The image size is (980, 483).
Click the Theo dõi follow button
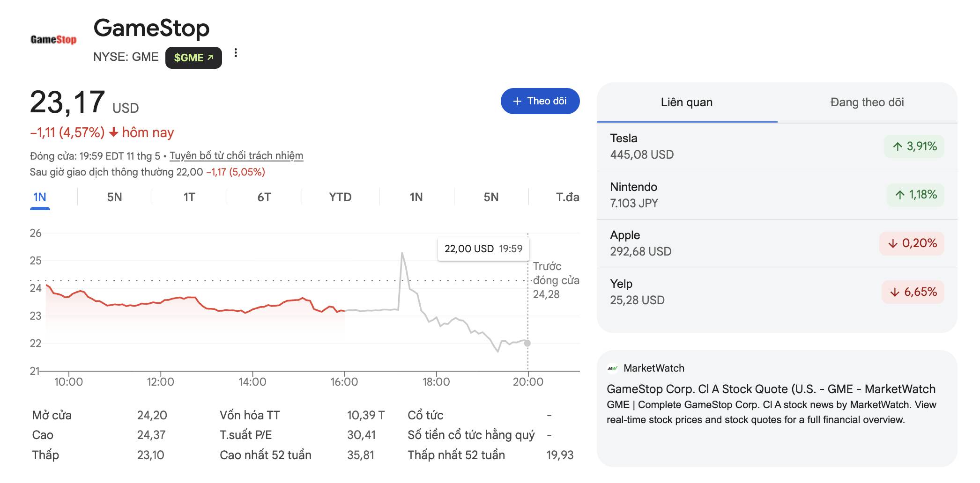[x=540, y=101]
